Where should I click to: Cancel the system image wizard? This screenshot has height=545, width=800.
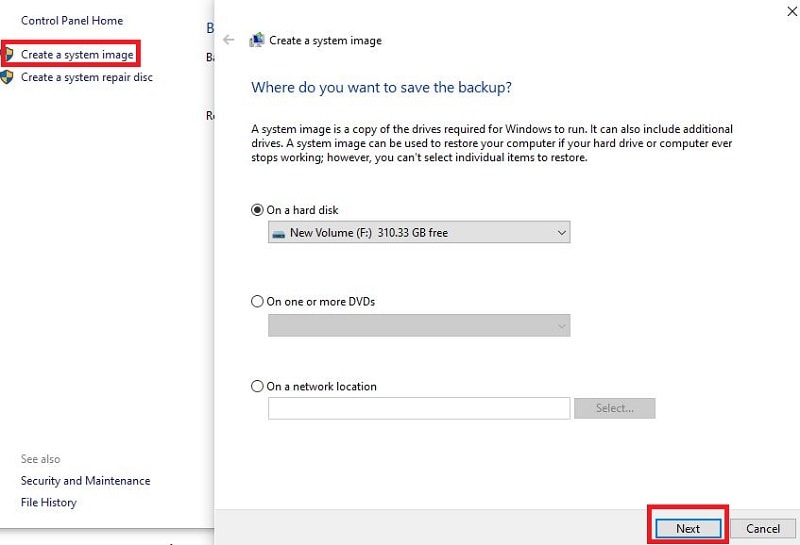coord(763,528)
